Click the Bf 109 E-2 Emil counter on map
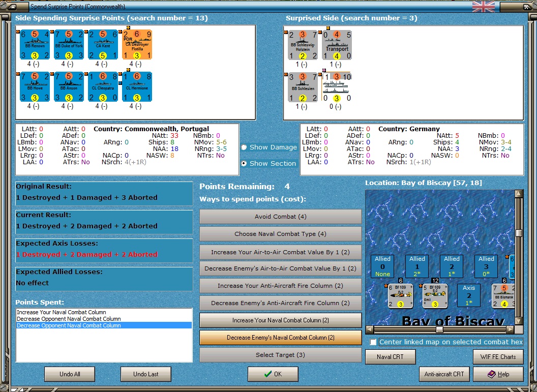 435,296
